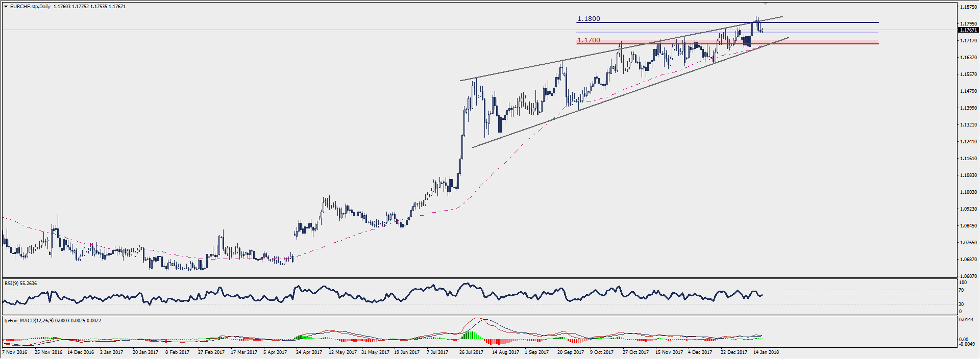Click price scale value 1.18750
980x359 pixels.
click(968, 7)
